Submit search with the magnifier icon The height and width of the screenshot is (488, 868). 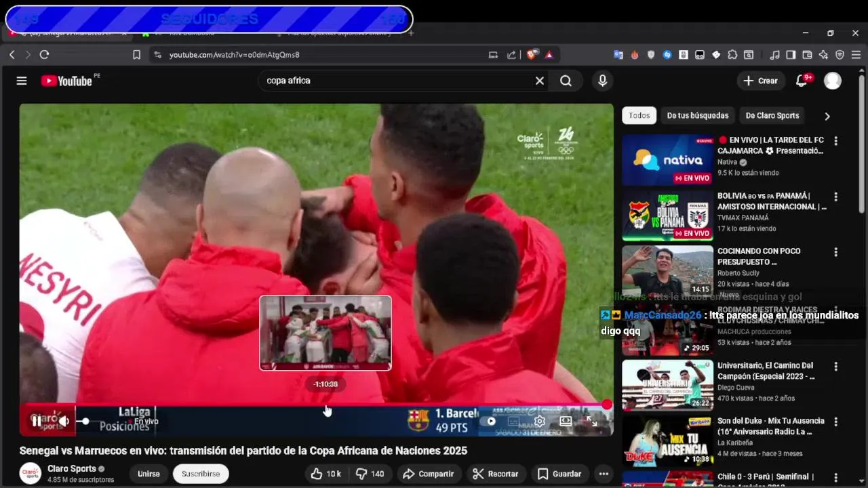(566, 81)
